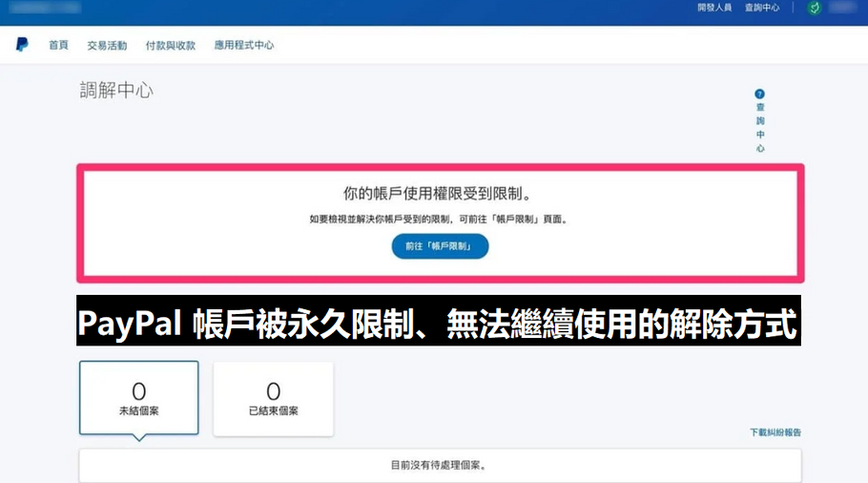
Task: Open the 付款與收款 menu
Action: click(171, 45)
